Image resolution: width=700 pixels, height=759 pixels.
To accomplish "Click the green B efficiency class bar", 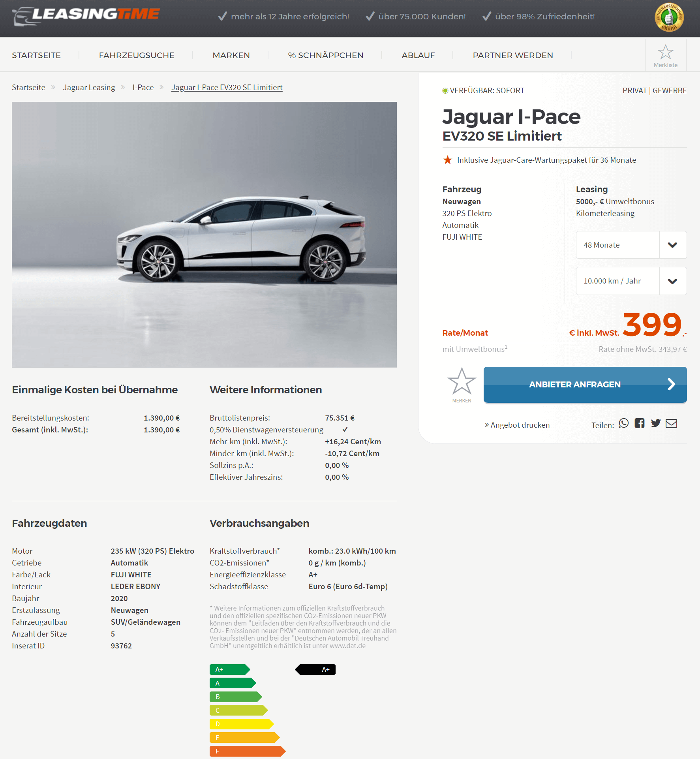I will pyautogui.click(x=236, y=697).
